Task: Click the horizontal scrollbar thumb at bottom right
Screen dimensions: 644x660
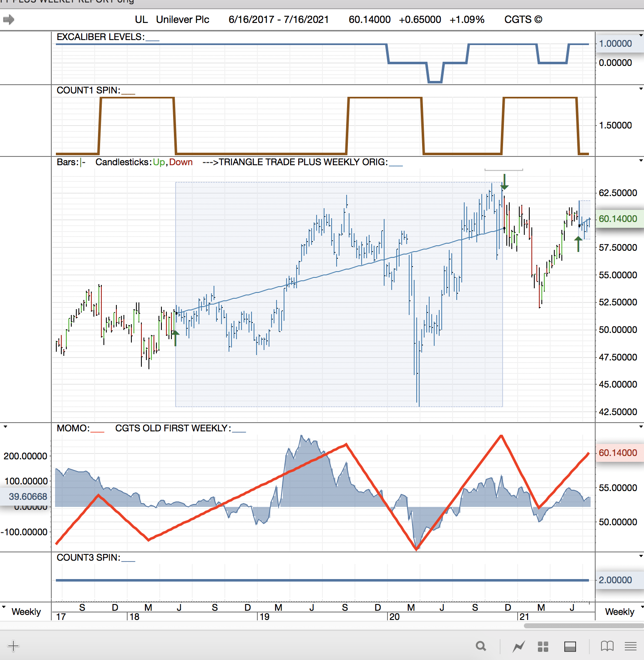Action: point(584,625)
